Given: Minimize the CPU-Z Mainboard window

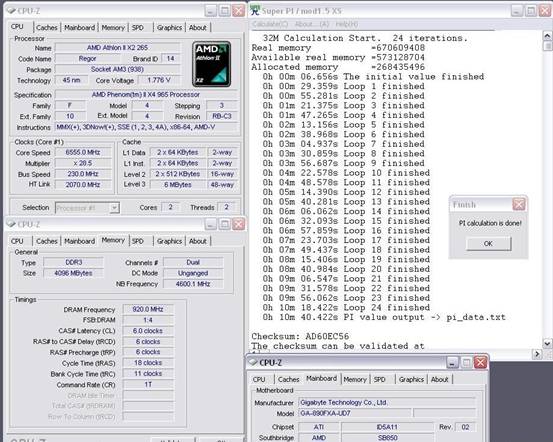Looking at the screenshot, I should click(452, 362).
